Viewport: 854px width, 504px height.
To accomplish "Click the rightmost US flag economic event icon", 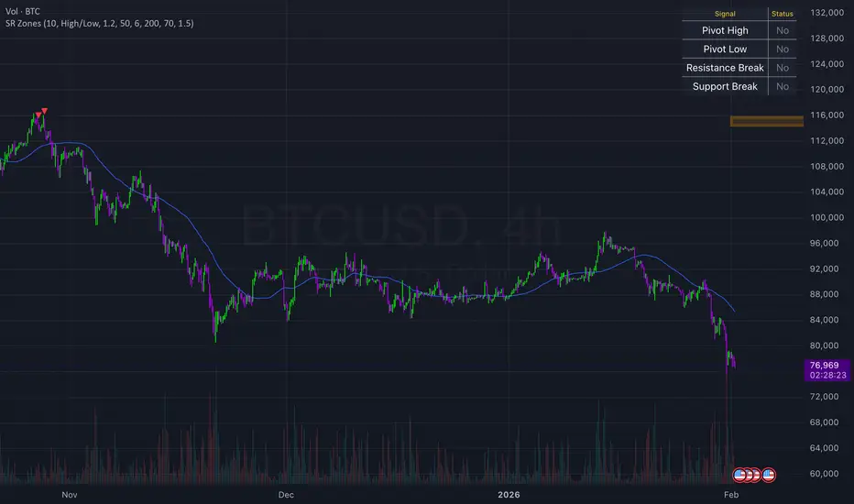I will tap(770, 475).
